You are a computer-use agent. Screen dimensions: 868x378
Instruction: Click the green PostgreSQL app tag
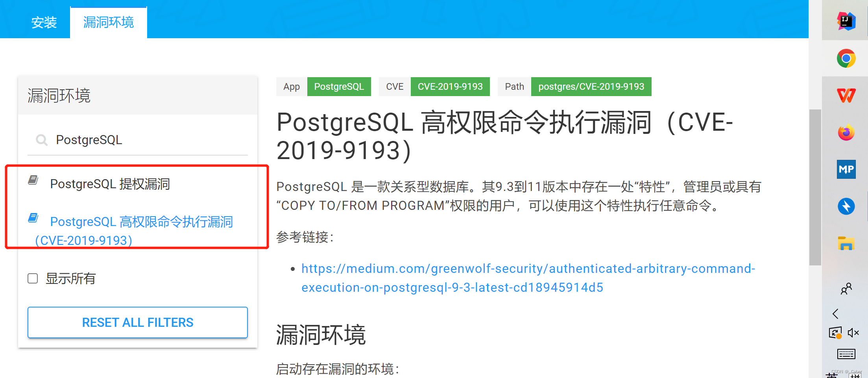(x=339, y=87)
